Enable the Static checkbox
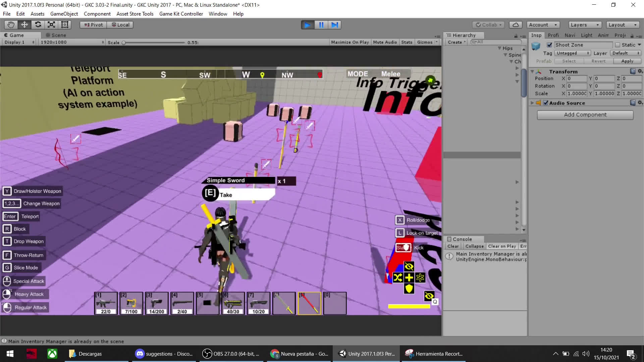 (618, 45)
